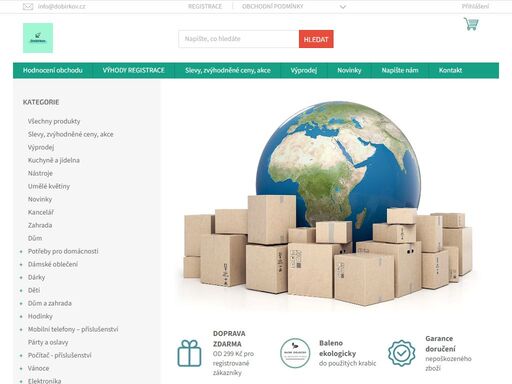Click the Přihlášení login link
Viewport: 512px width, 384px height.
tap(475, 6)
